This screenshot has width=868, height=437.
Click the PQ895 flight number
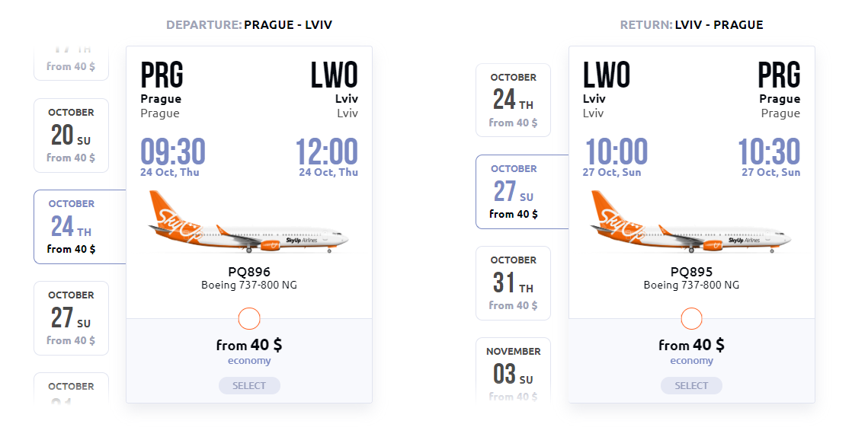click(x=691, y=272)
